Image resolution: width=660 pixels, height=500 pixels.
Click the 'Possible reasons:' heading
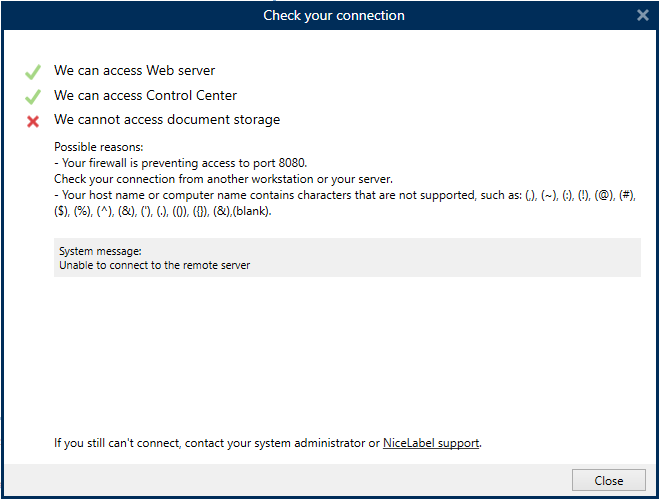pos(98,147)
